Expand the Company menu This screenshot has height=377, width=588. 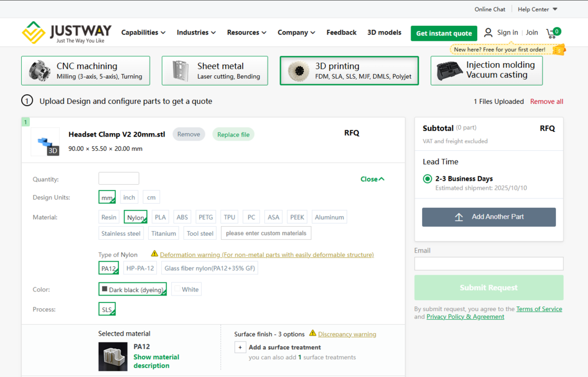pos(296,33)
